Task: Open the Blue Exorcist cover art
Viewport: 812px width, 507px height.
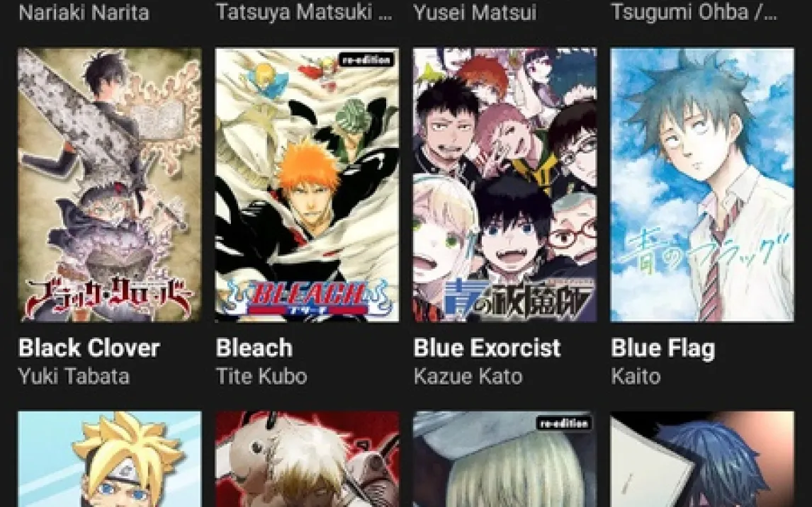Action: [x=505, y=185]
